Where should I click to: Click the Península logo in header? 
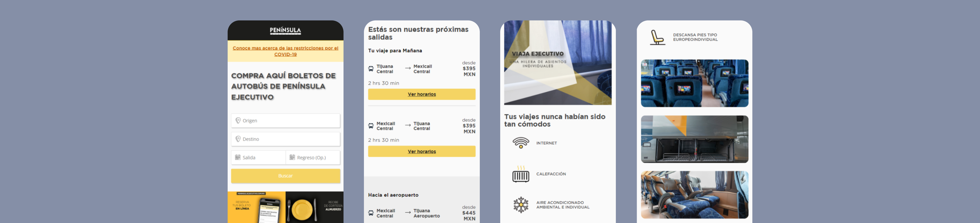point(285,30)
